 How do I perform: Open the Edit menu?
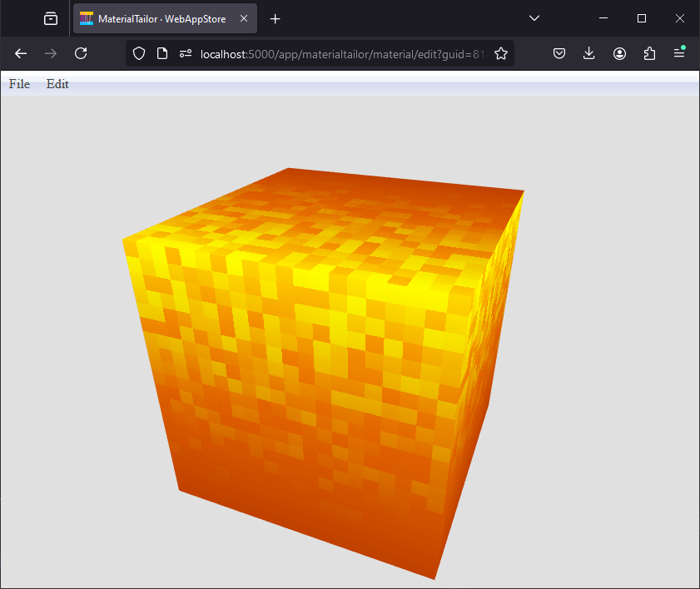point(57,84)
